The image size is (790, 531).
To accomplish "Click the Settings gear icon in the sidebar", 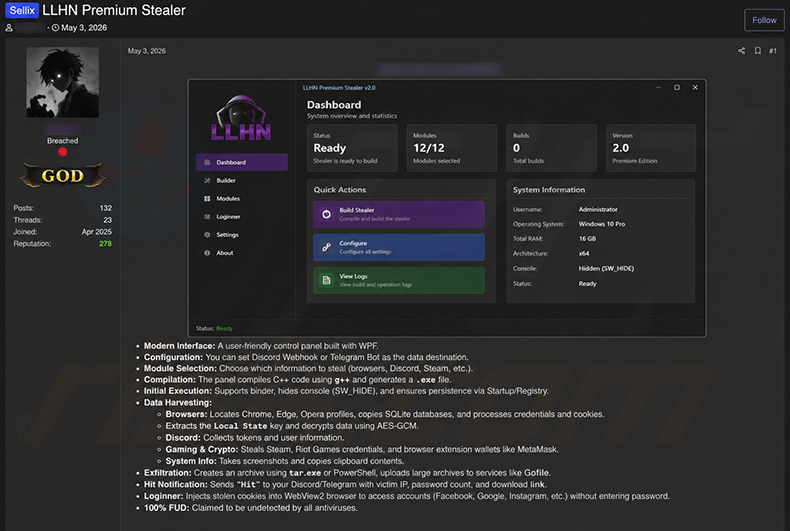I will 207,235.
